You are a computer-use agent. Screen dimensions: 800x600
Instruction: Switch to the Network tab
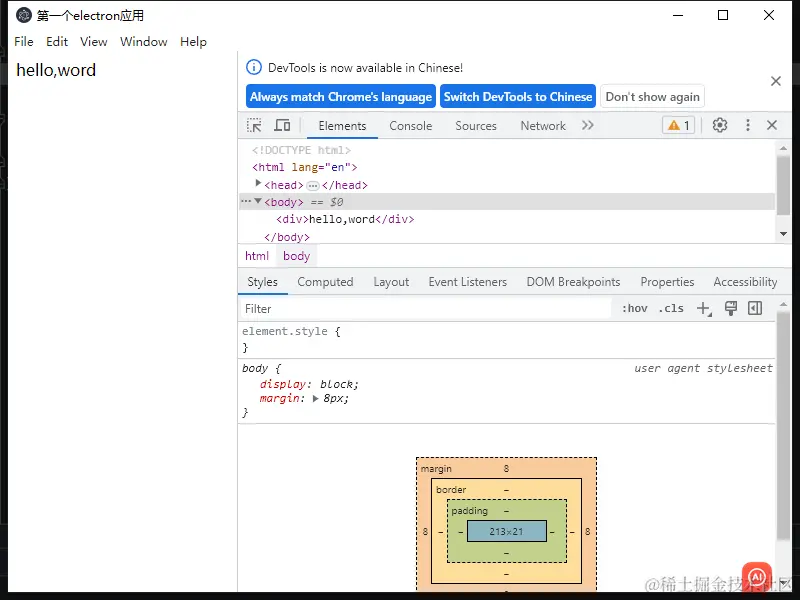click(543, 126)
